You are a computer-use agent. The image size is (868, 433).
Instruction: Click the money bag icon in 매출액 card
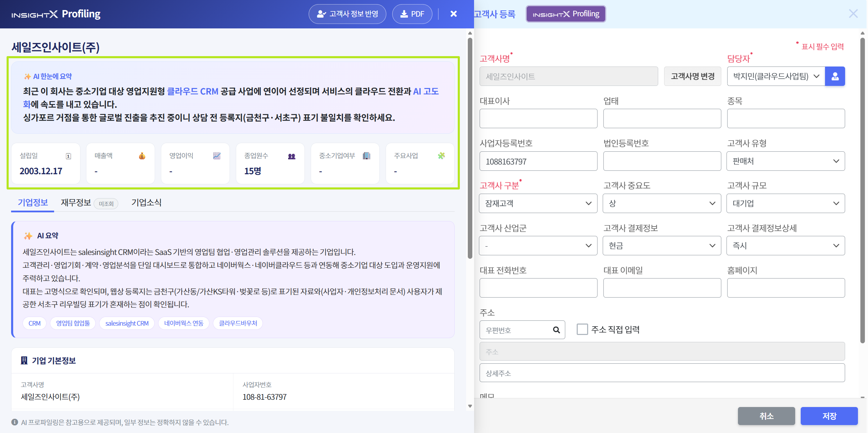(142, 156)
